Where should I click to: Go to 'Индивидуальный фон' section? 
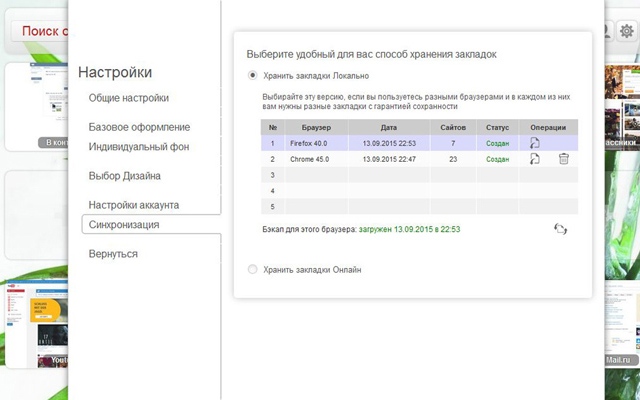tap(139, 146)
